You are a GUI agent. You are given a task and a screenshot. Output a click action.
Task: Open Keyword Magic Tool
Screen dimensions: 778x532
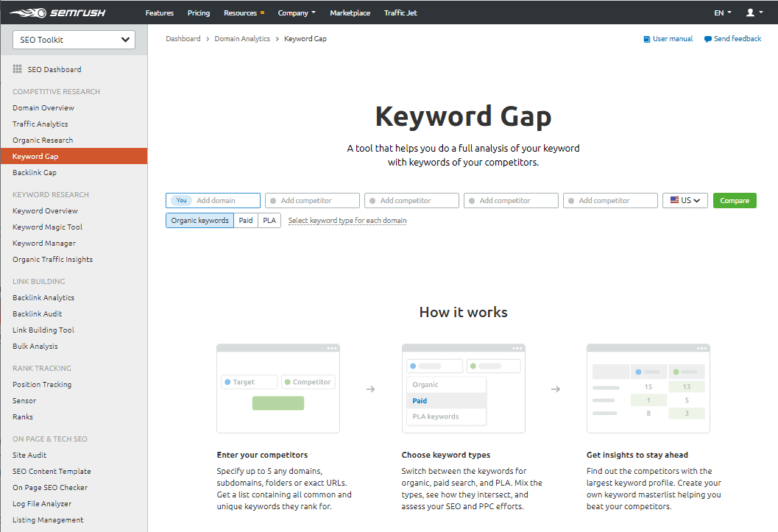tap(48, 227)
